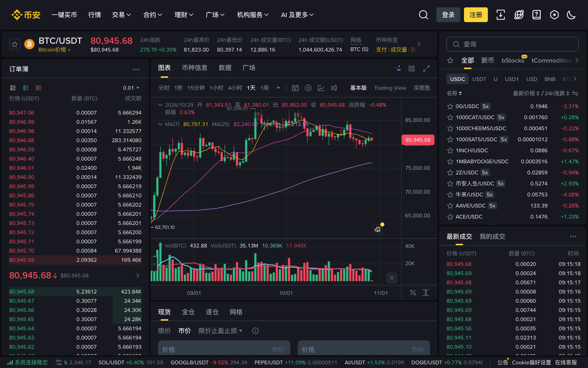Favorite 0G/USDC pair star
Image resolution: width=588 pixels, height=368 pixels.
point(450,106)
